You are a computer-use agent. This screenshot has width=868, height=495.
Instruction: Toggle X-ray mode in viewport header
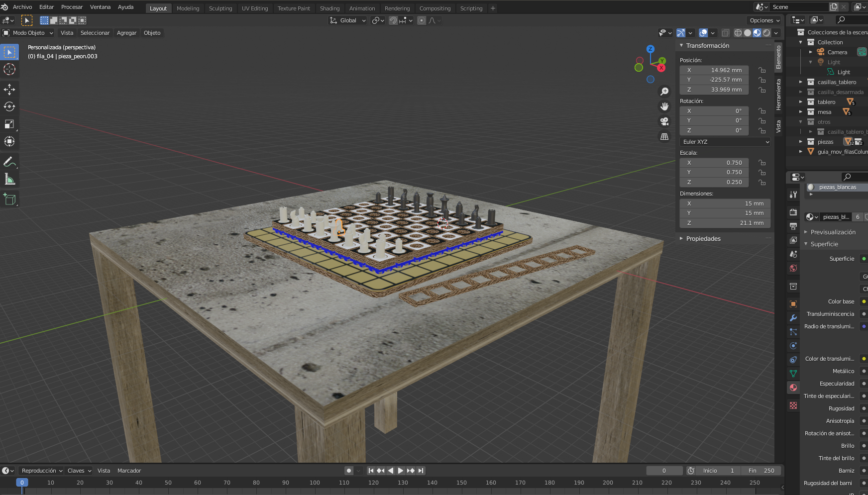pyautogui.click(x=726, y=33)
